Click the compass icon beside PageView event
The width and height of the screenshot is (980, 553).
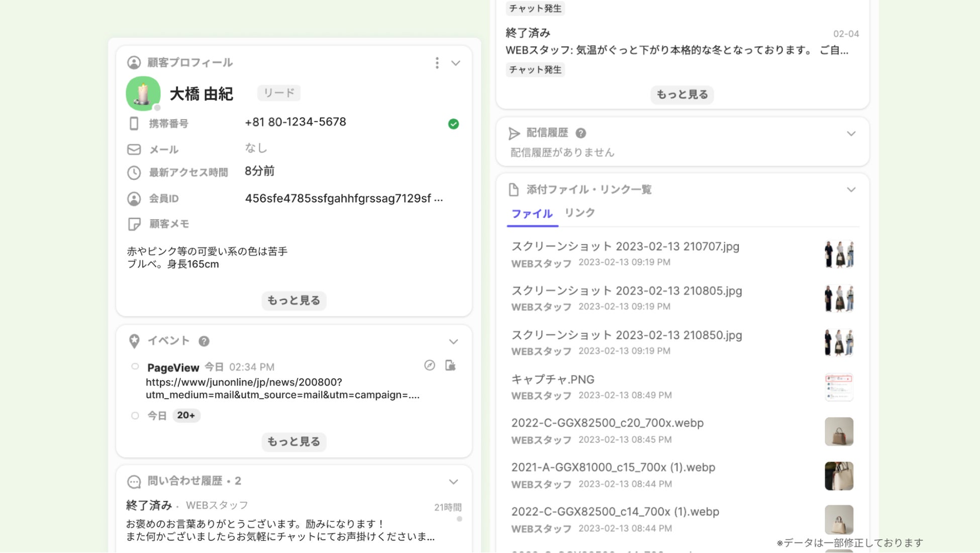[x=429, y=365]
